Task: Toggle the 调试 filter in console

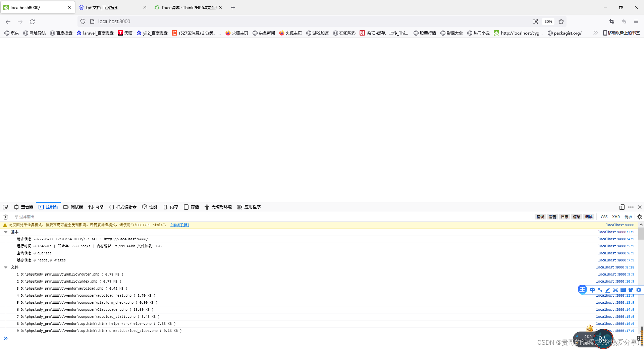Action: click(x=589, y=217)
